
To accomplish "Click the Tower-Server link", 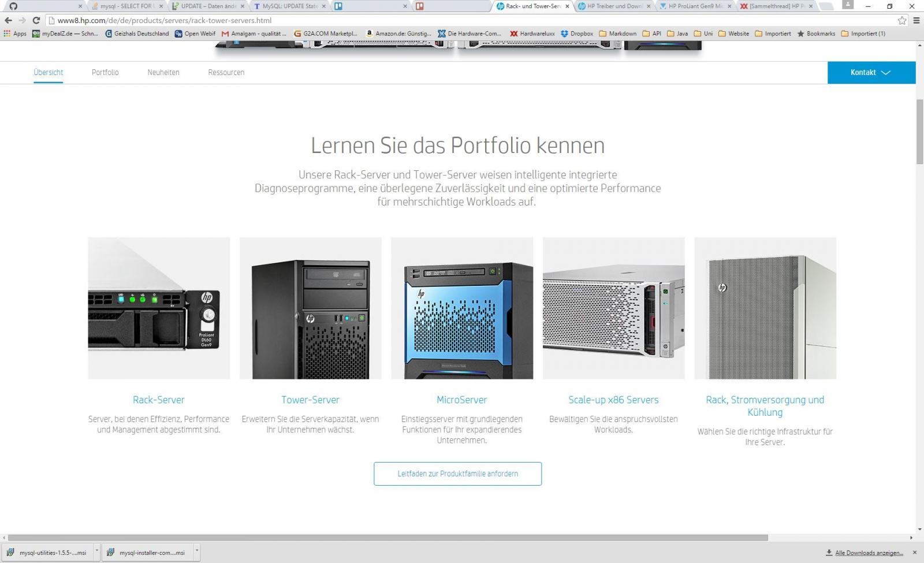I will 310,400.
